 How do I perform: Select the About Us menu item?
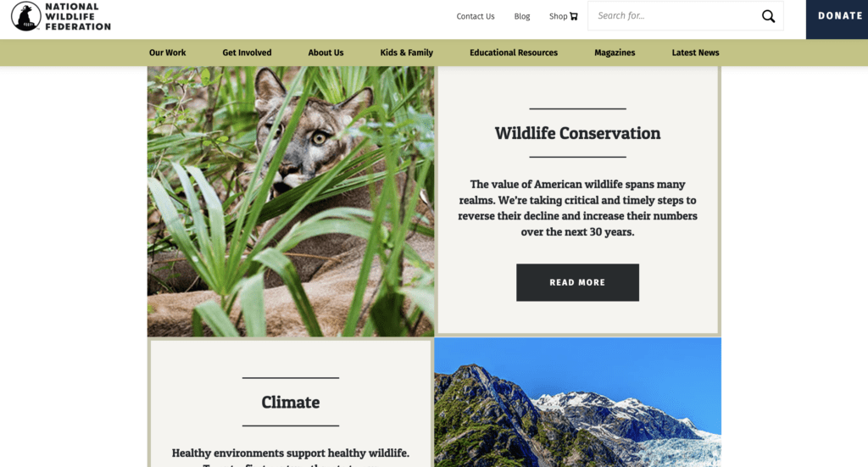[x=325, y=53]
